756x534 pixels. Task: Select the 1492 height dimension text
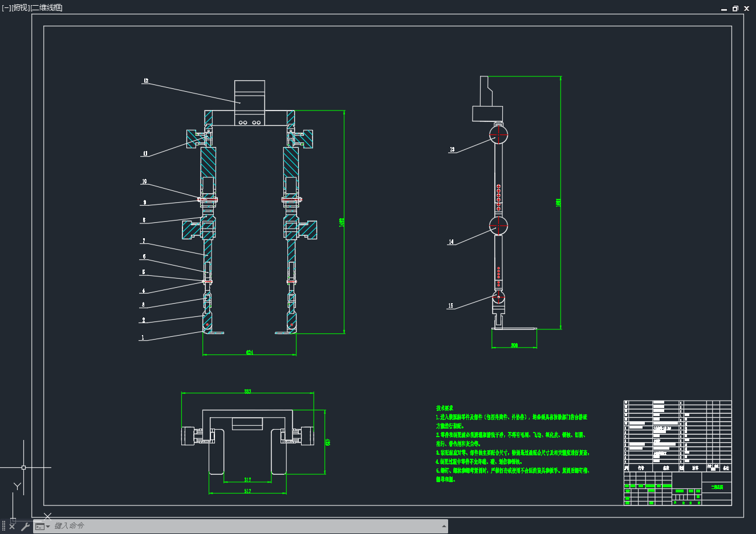(x=342, y=222)
